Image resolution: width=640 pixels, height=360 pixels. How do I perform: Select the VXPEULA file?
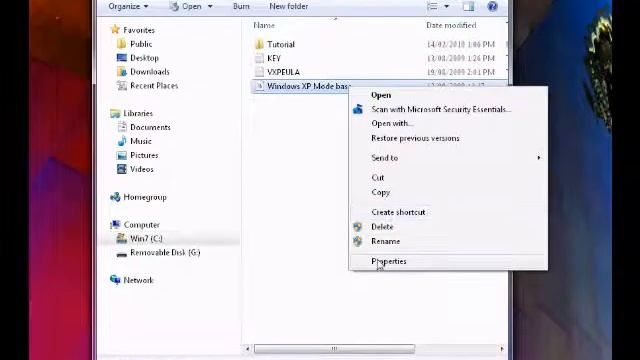coord(283,72)
